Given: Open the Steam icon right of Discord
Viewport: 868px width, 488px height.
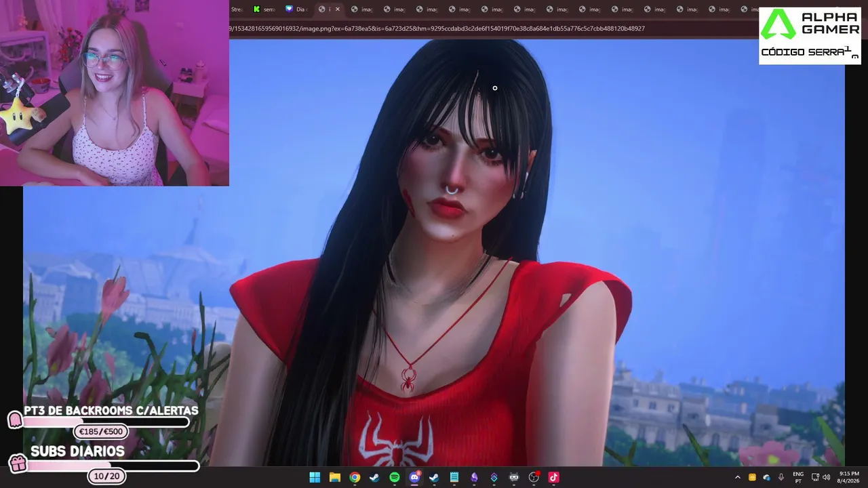Looking at the screenshot, I should 434,477.
